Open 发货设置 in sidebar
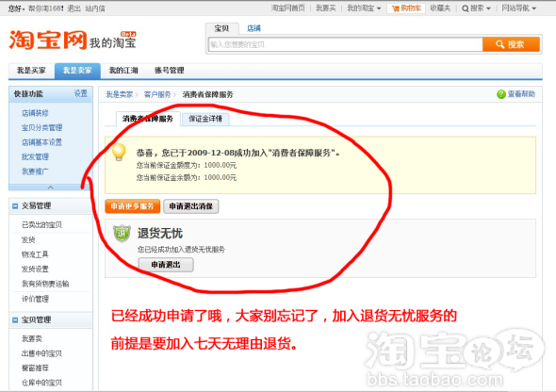 pyautogui.click(x=35, y=269)
